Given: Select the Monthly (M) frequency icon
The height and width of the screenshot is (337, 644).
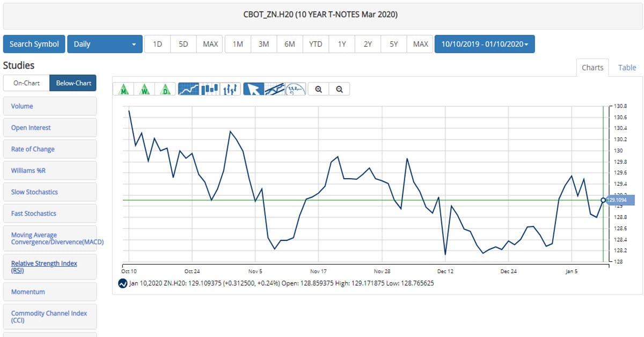Looking at the screenshot, I should tap(124, 89).
